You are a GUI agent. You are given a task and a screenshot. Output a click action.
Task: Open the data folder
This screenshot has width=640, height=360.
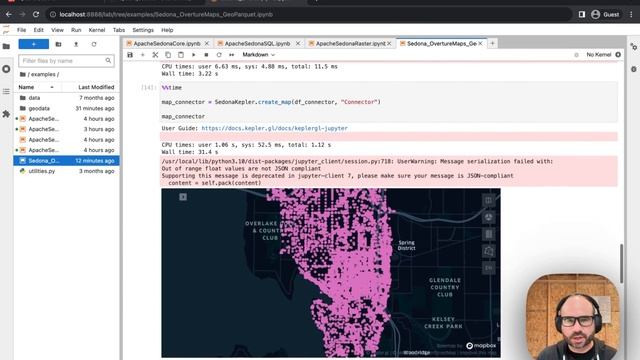(x=67, y=98)
